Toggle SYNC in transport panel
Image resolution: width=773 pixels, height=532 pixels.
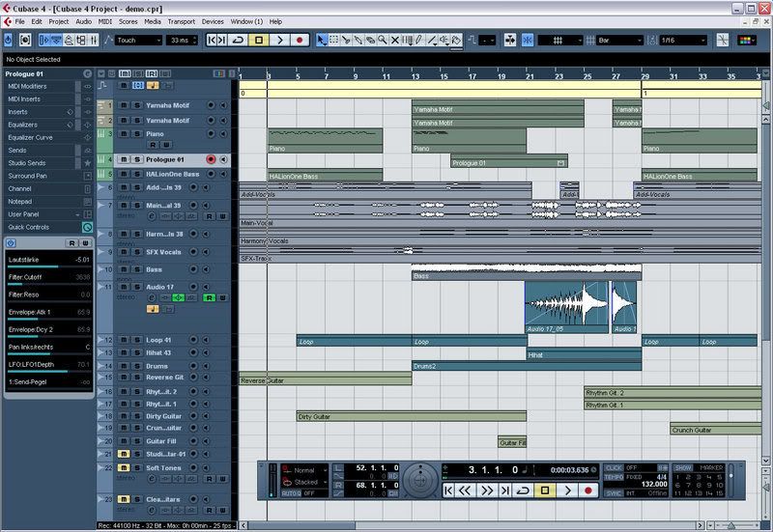coord(614,493)
